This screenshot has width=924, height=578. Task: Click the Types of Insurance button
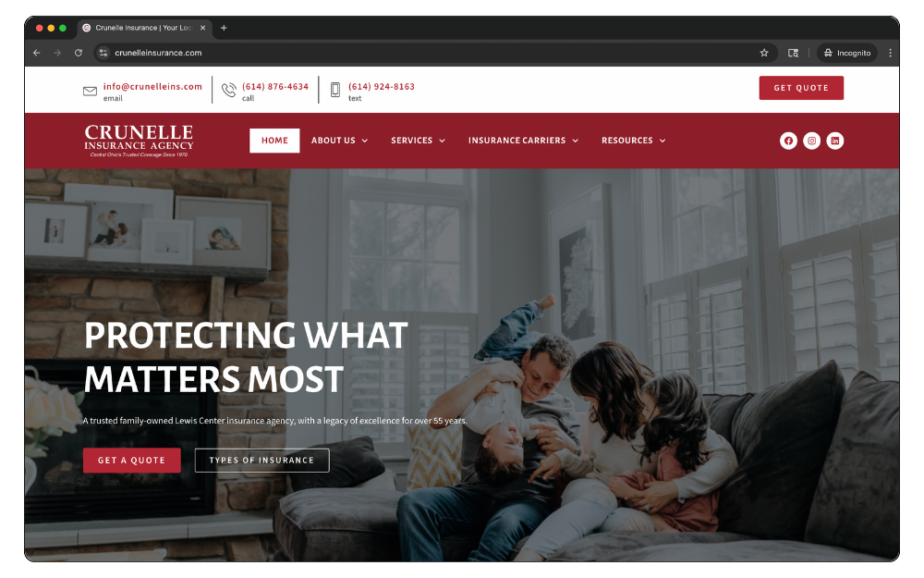tap(261, 460)
